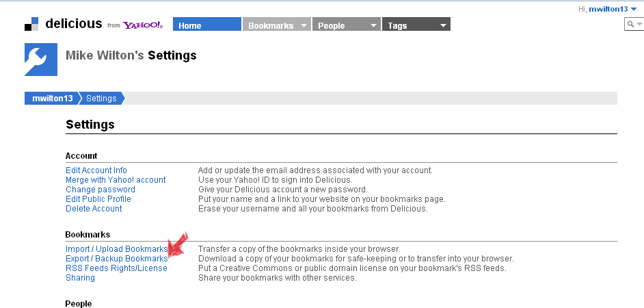Open the People tab
Screen dimensions: 644x308
pos(347,24)
